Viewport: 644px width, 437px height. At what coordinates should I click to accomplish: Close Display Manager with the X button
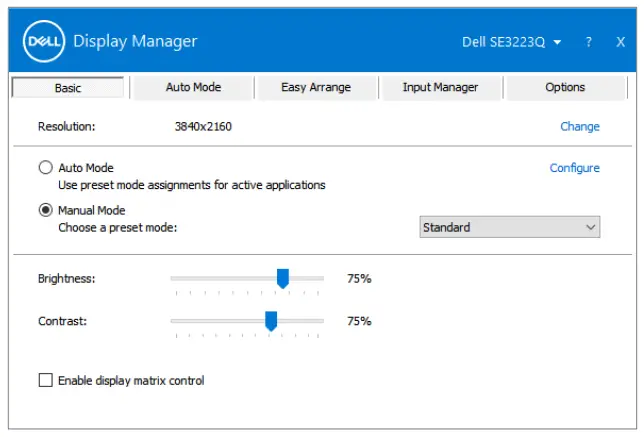pos(621,42)
